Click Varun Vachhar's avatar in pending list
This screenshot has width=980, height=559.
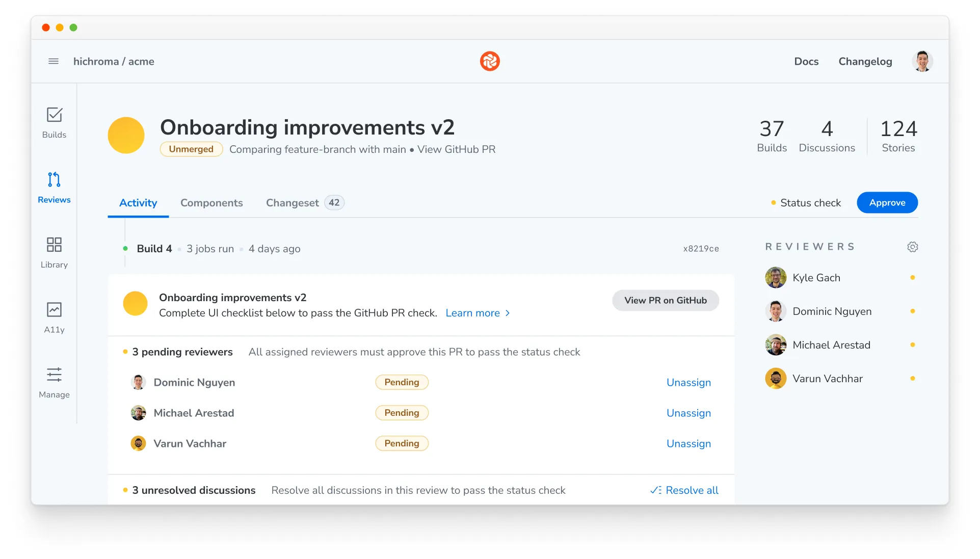click(138, 443)
